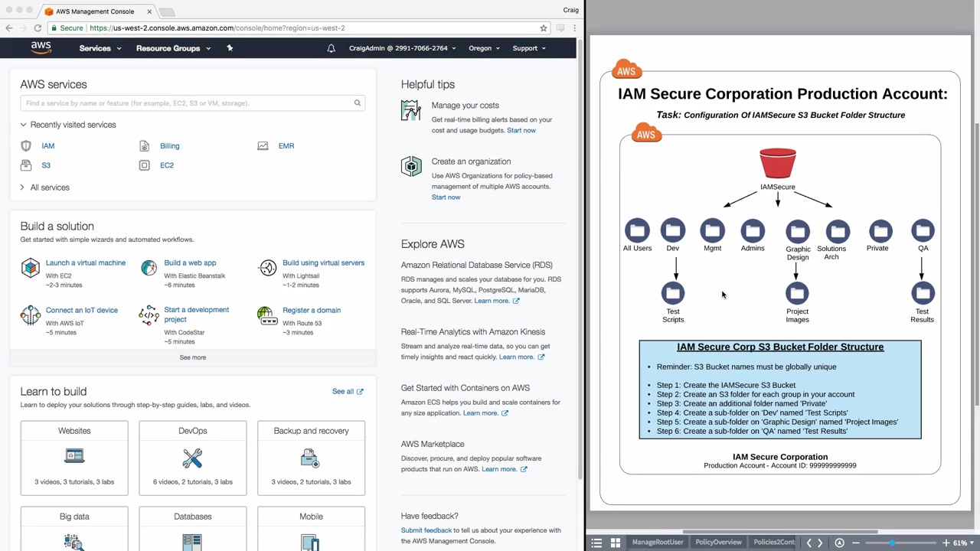Viewport: 980px width, 551px height.
Task: Open the AWS logo home link
Action: (41, 47)
